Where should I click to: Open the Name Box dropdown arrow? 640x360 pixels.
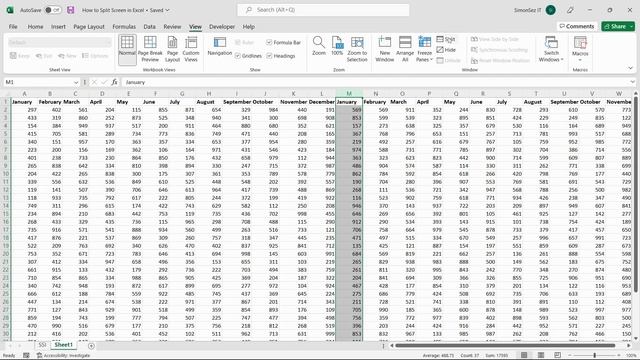[76, 82]
